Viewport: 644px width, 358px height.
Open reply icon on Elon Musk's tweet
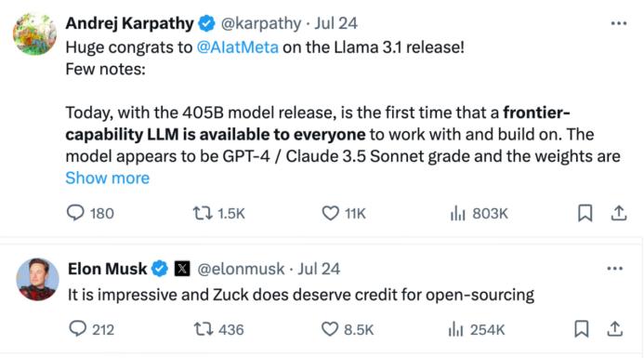[78, 329]
